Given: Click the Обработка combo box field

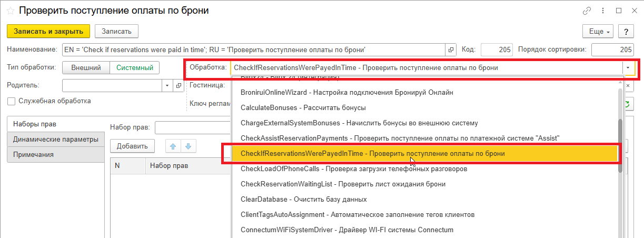Looking at the screenshot, I should tap(426, 67).
